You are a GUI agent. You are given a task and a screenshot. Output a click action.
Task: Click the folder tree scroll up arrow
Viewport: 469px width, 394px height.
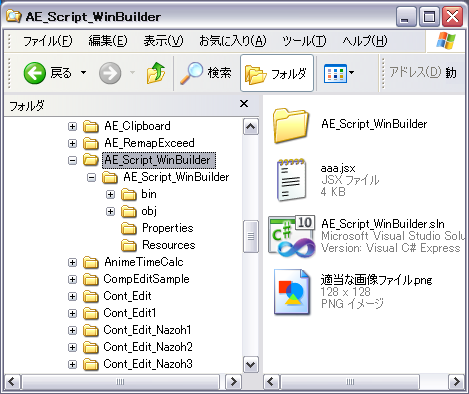click(251, 127)
